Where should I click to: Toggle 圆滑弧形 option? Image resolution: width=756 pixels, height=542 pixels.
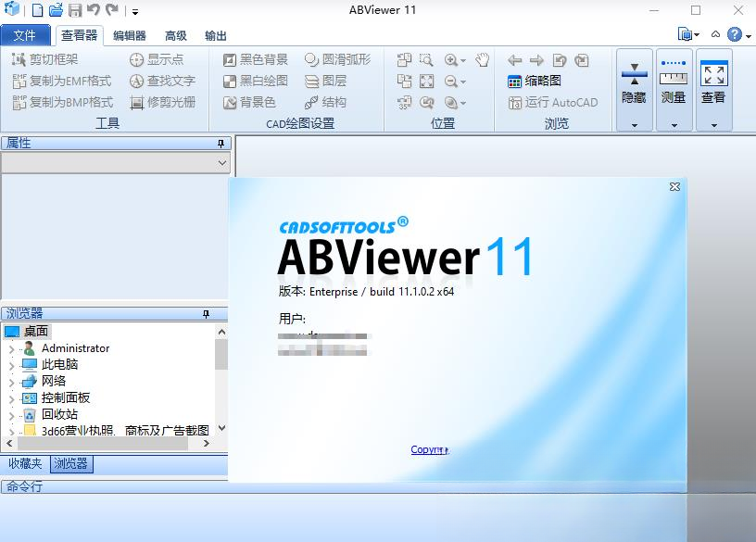pyautogui.click(x=337, y=59)
